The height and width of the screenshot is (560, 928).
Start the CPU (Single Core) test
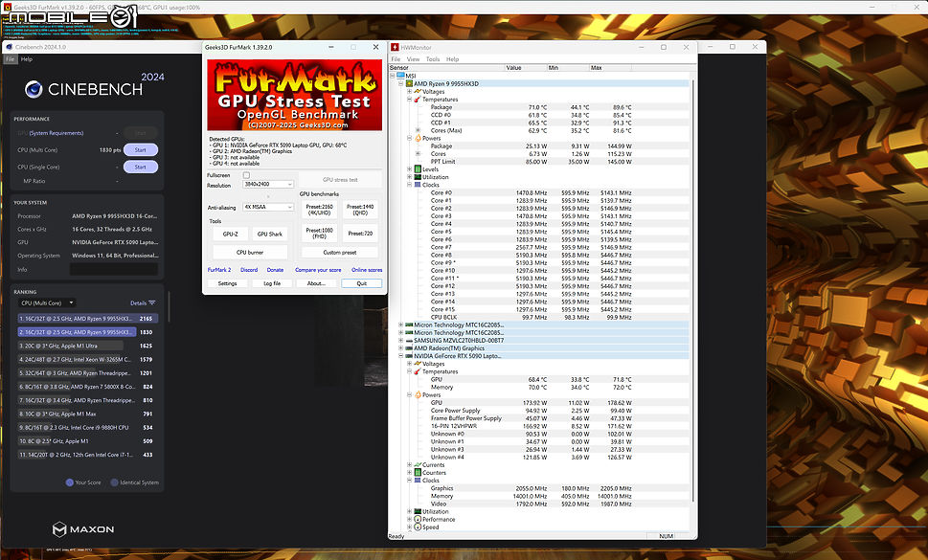point(140,167)
